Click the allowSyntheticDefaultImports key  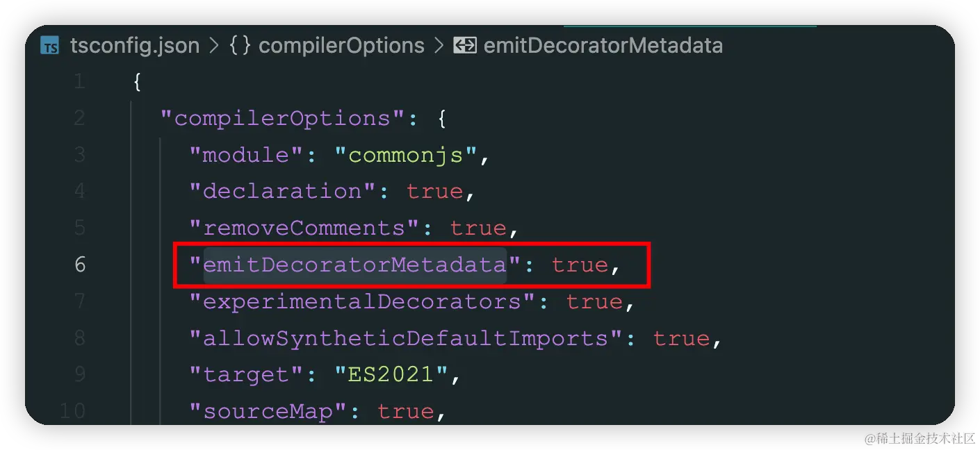[406, 338]
